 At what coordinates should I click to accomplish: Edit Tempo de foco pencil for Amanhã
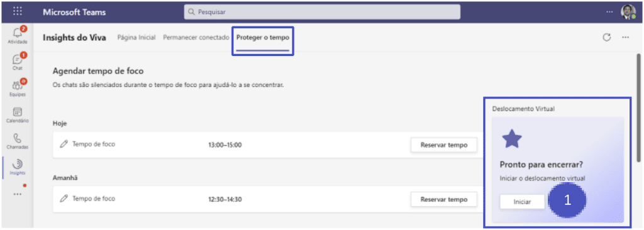pos(64,199)
